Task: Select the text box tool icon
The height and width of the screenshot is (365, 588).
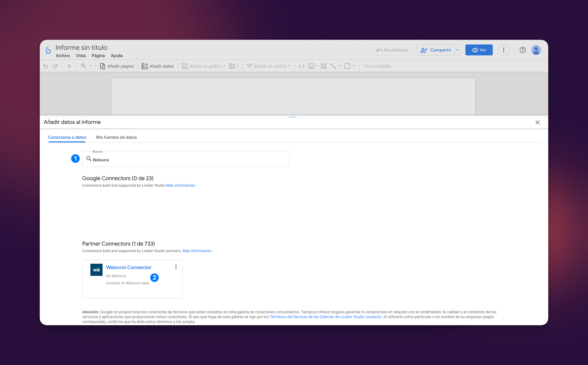Action: pyautogui.click(x=323, y=66)
